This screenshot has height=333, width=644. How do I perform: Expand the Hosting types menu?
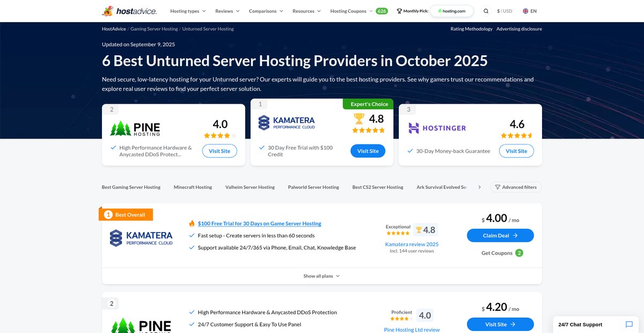[187, 11]
